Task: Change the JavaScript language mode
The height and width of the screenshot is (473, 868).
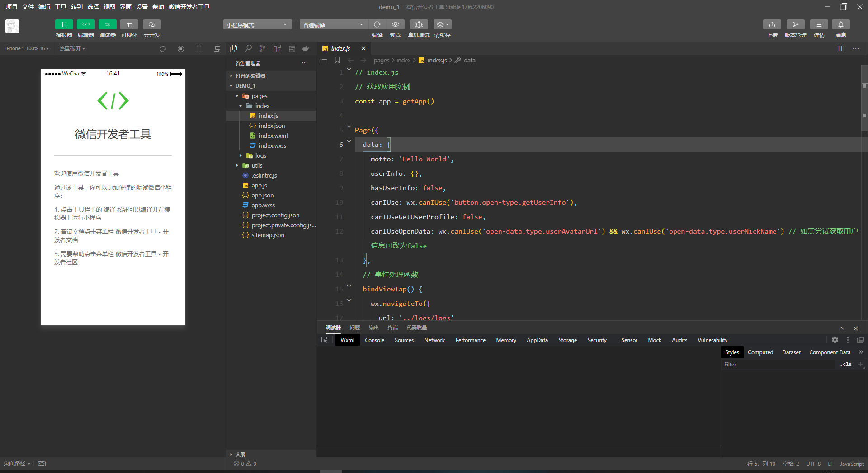Action: [x=852, y=464]
